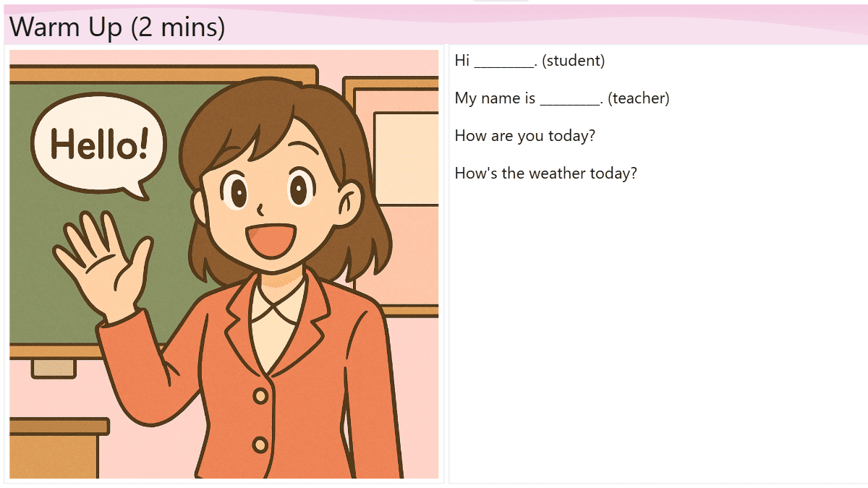The width and height of the screenshot is (868, 488).
Task: Click the "Warm Up (2 mins)" slide title
Action: (x=118, y=27)
